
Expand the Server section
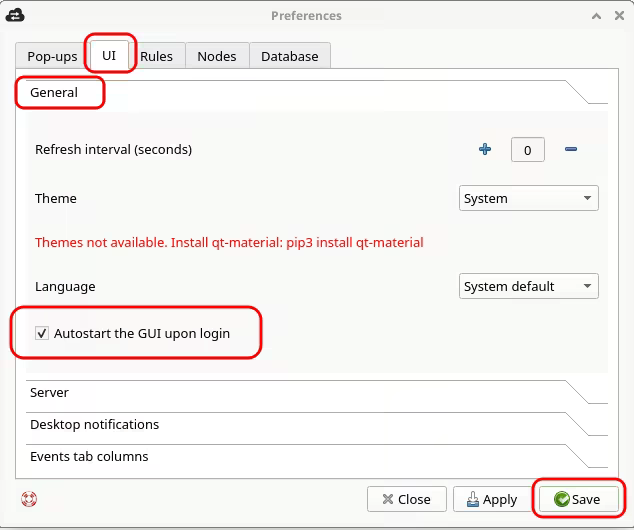click(50, 393)
